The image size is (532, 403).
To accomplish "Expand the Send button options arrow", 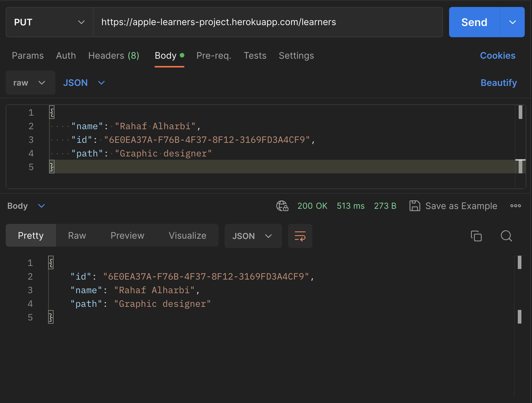I will [512, 22].
